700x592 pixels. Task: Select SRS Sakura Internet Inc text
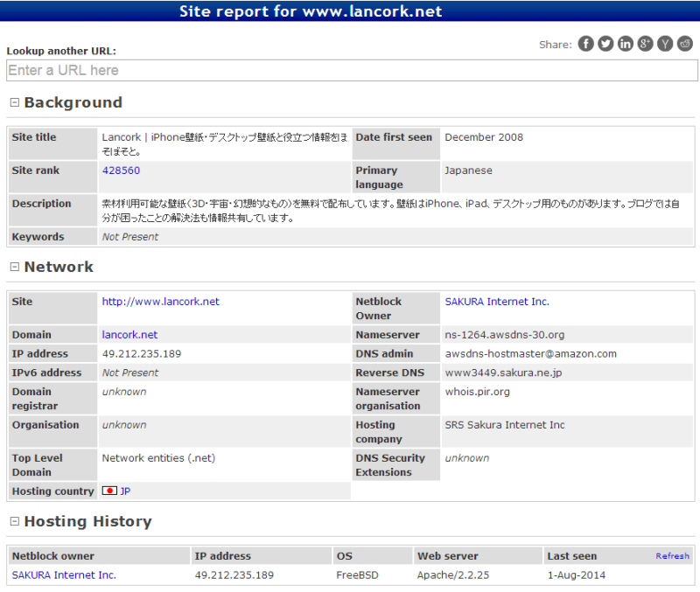click(505, 425)
